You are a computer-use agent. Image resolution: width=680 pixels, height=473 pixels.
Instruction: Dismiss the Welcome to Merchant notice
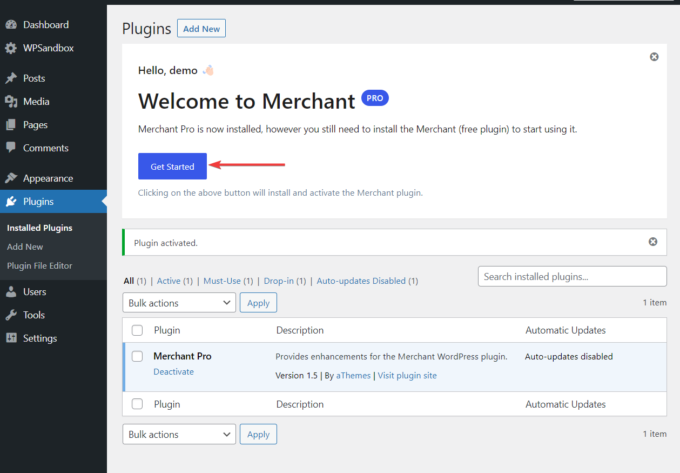[654, 57]
